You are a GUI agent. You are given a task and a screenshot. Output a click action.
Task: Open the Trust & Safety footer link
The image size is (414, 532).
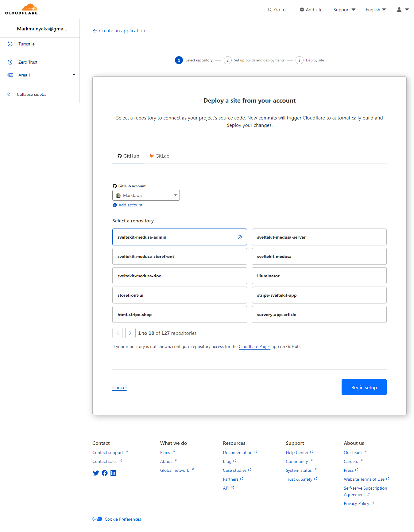(301, 479)
